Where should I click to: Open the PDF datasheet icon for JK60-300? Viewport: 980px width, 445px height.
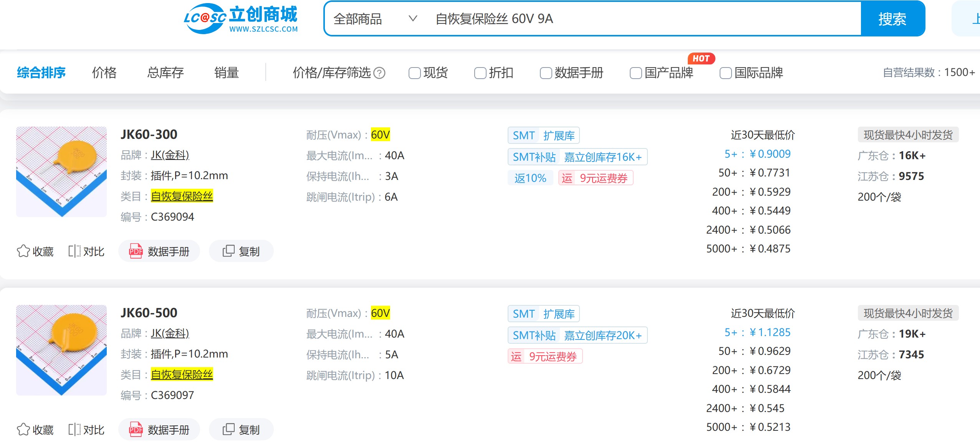(x=136, y=251)
